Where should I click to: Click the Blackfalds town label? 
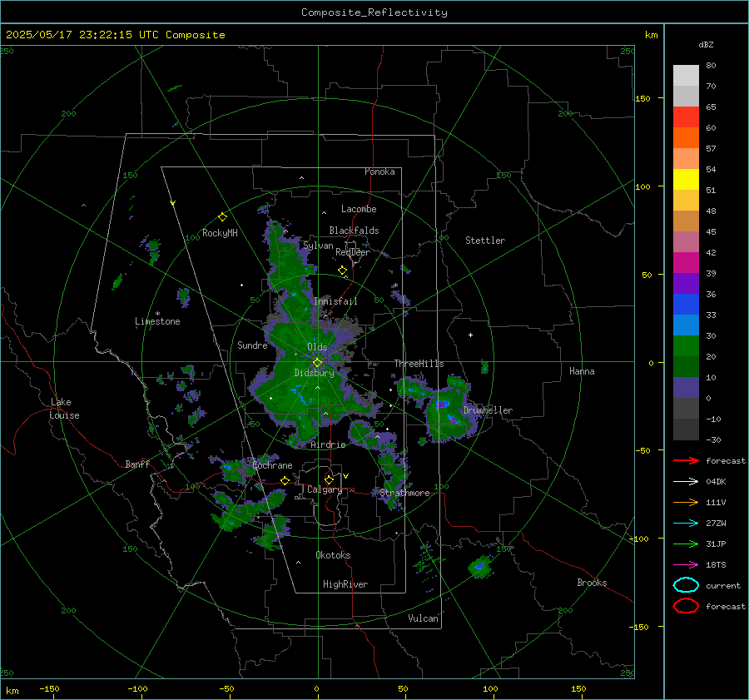pyautogui.click(x=354, y=231)
